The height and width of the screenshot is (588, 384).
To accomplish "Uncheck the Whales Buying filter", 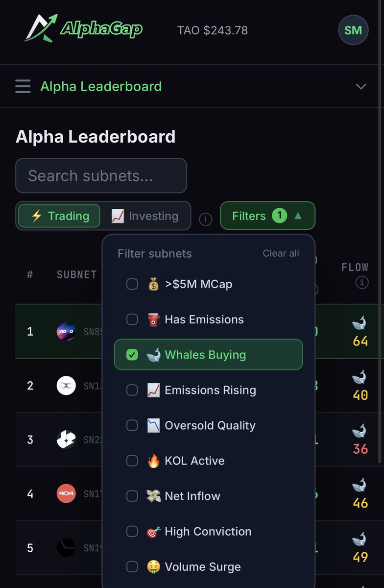I will pyautogui.click(x=132, y=355).
